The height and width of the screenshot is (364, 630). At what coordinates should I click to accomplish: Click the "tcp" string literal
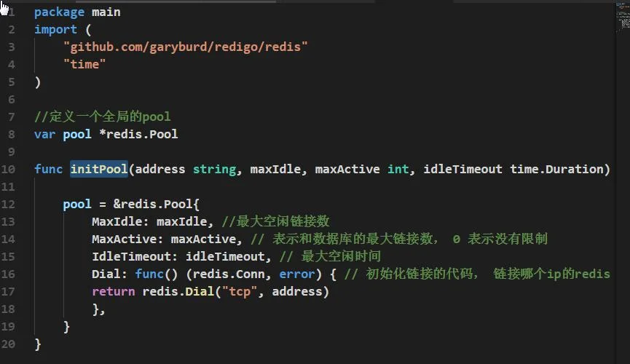click(x=239, y=292)
